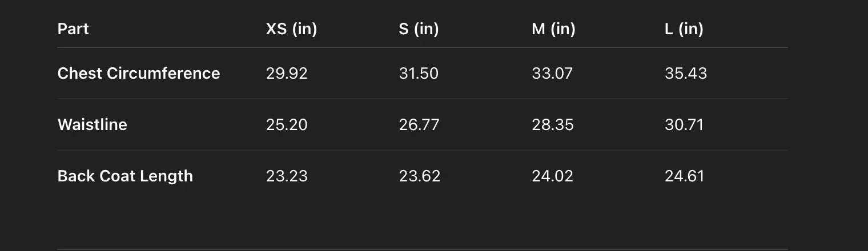Click the Chest Circumference row label
Viewport: 868px width, 251px height.
(x=139, y=74)
